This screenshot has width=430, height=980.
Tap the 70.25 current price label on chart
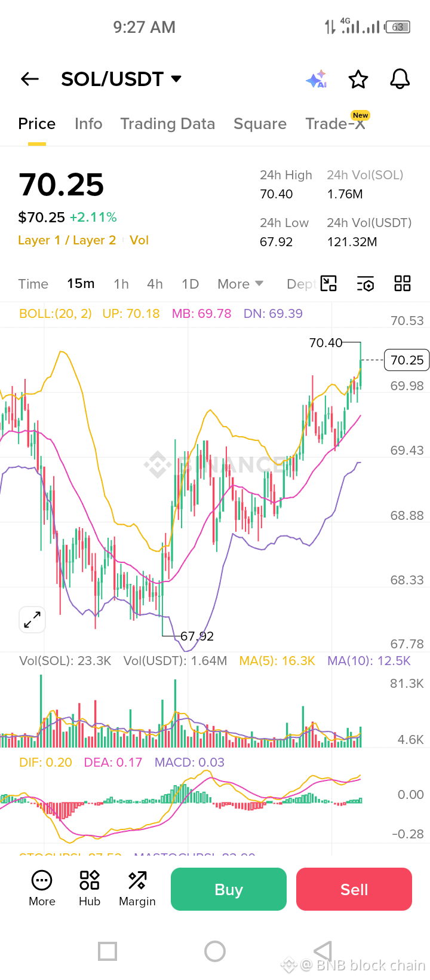(x=407, y=360)
